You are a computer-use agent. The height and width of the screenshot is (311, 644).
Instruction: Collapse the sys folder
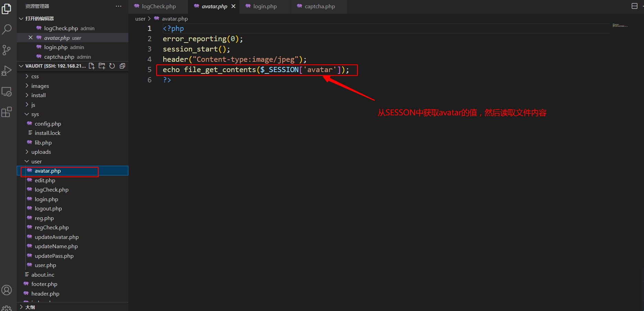click(x=72, y=114)
